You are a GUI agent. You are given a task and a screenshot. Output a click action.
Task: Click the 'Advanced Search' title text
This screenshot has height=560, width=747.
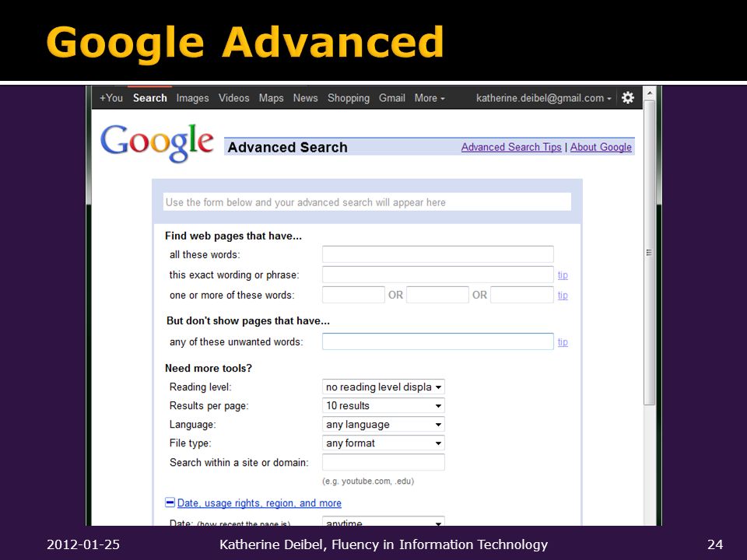287,147
